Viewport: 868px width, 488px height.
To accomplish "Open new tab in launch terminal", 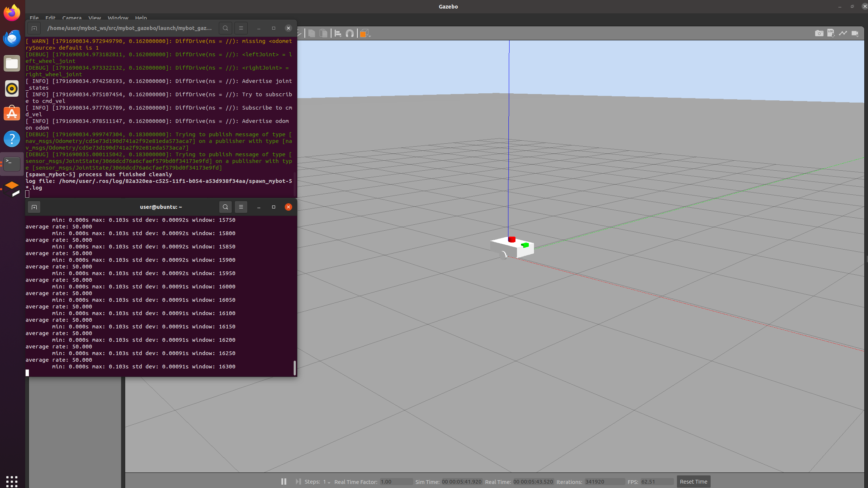I will click(x=34, y=28).
